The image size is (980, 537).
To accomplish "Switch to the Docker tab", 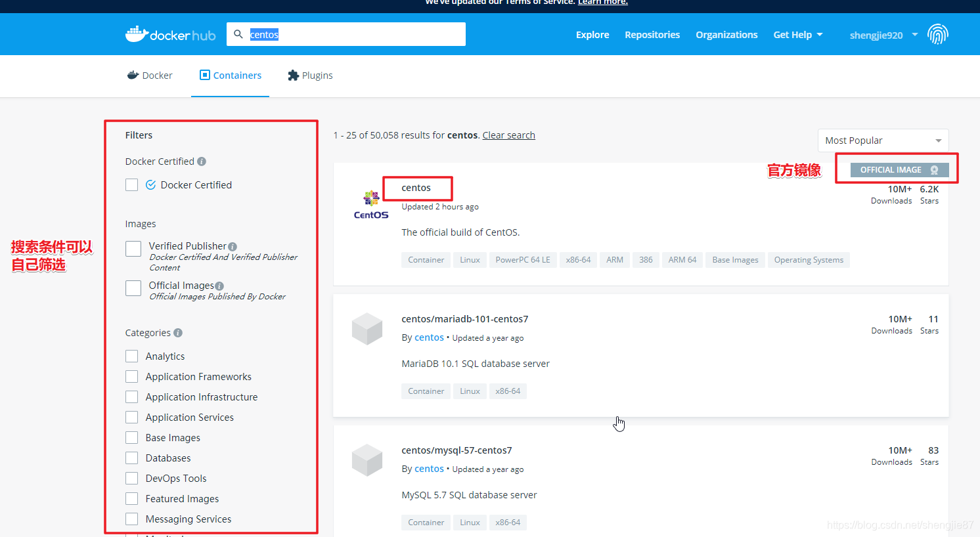I will (150, 75).
